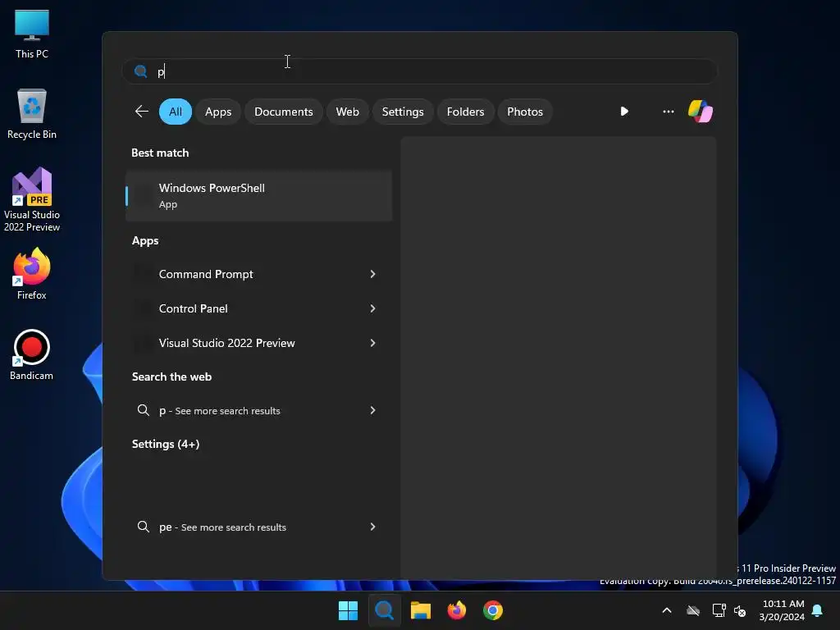The image size is (840, 630).
Task: Click the Settings (4+) heading
Action: [x=166, y=444]
